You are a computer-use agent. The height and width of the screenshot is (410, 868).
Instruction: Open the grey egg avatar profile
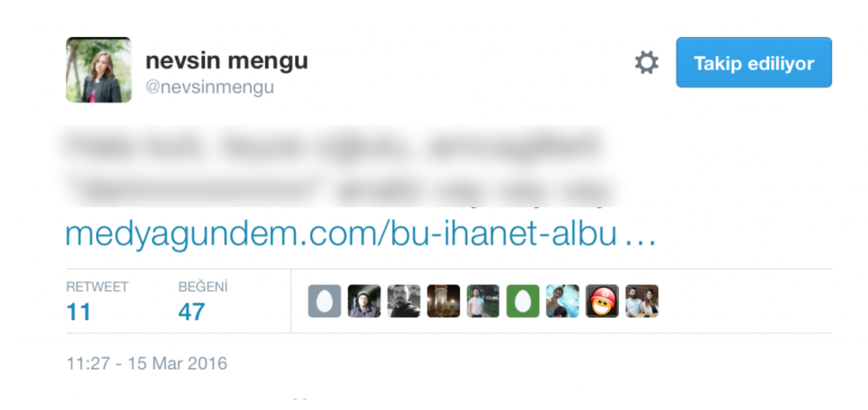[x=325, y=301]
